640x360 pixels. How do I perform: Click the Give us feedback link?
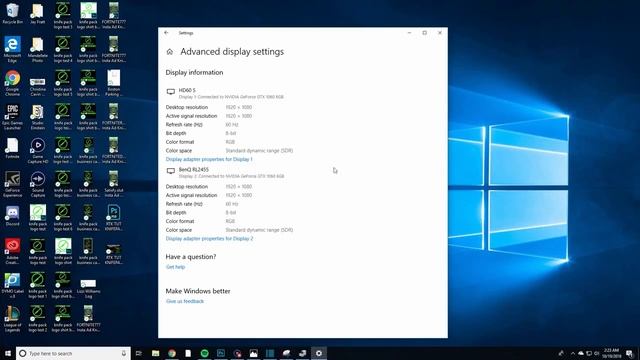tap(185, 301)
